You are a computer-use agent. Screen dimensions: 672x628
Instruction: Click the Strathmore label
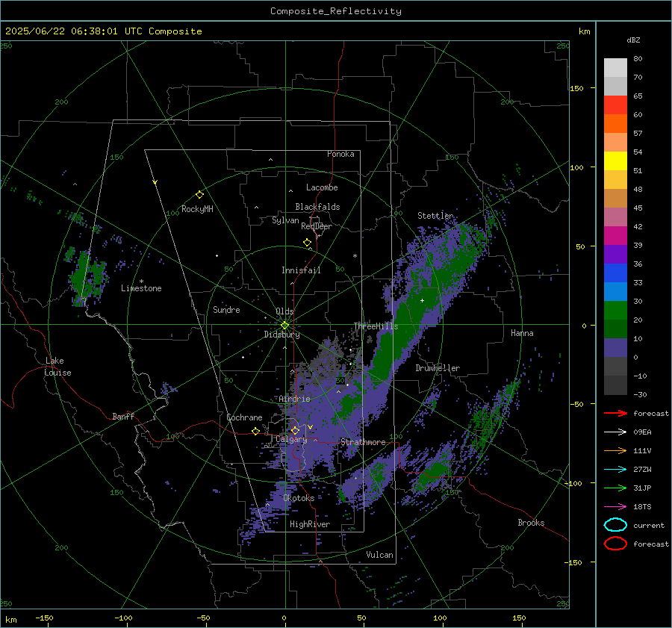[363, 442]
